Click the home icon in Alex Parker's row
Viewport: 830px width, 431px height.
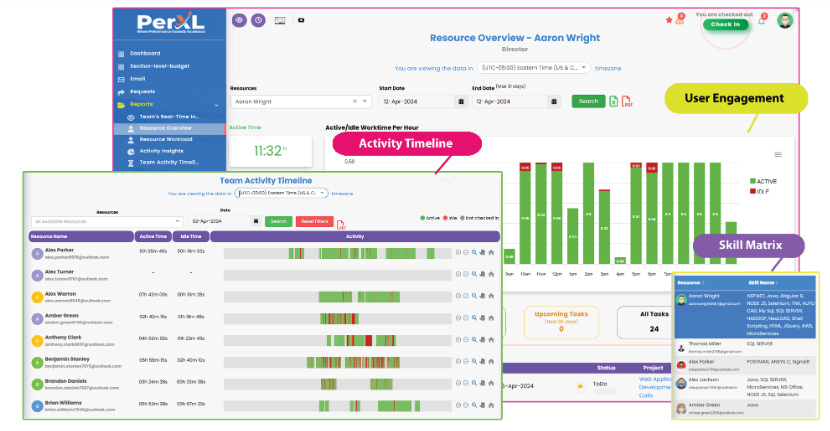[x=491, y=252]
